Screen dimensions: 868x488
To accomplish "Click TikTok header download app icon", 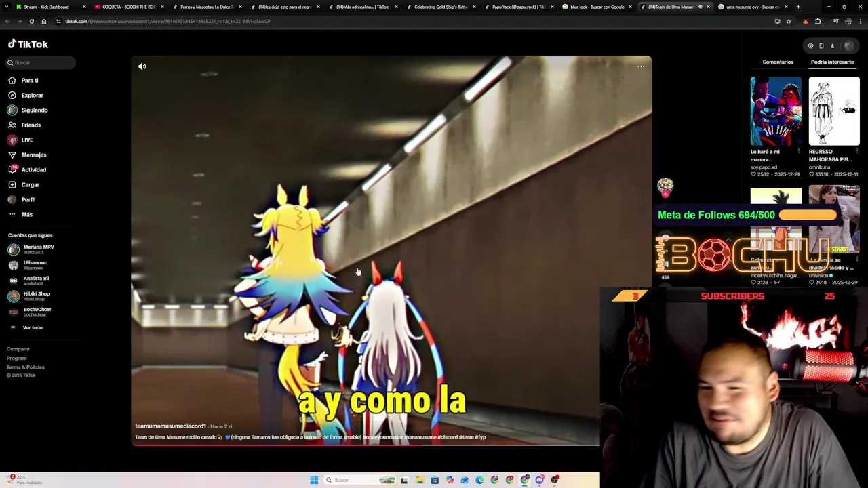I will (x=832, y=46).
